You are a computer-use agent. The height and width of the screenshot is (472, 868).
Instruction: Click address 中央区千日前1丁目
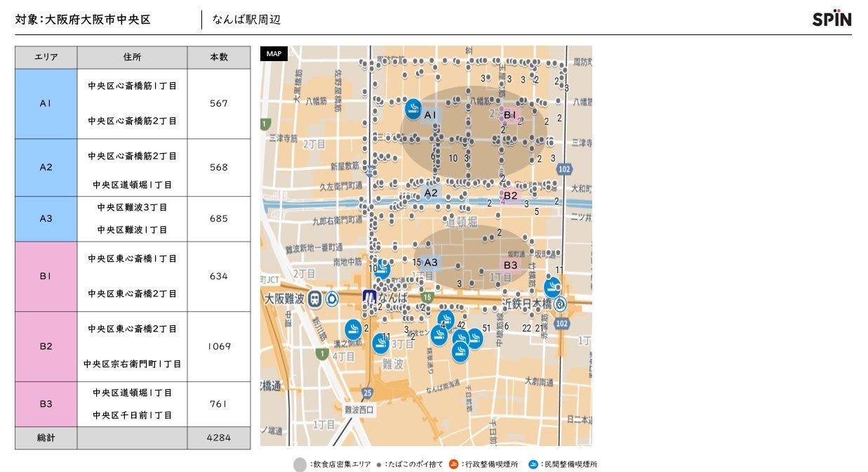coord(132,415)
